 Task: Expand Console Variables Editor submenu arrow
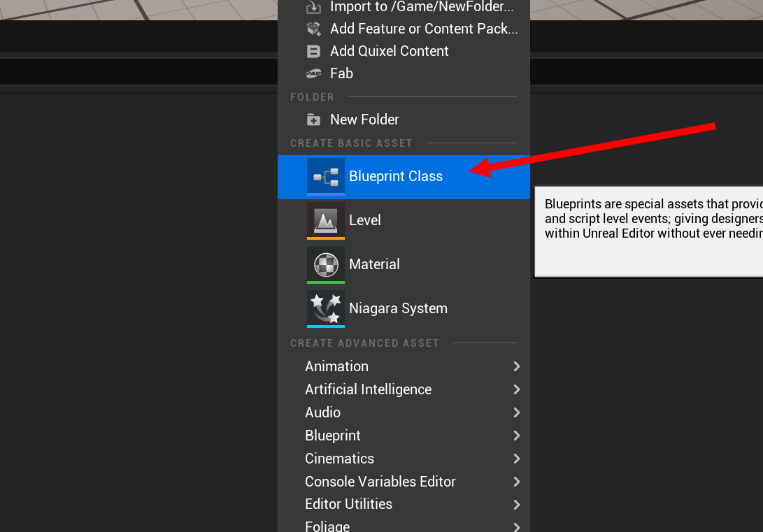pos(517,482)
